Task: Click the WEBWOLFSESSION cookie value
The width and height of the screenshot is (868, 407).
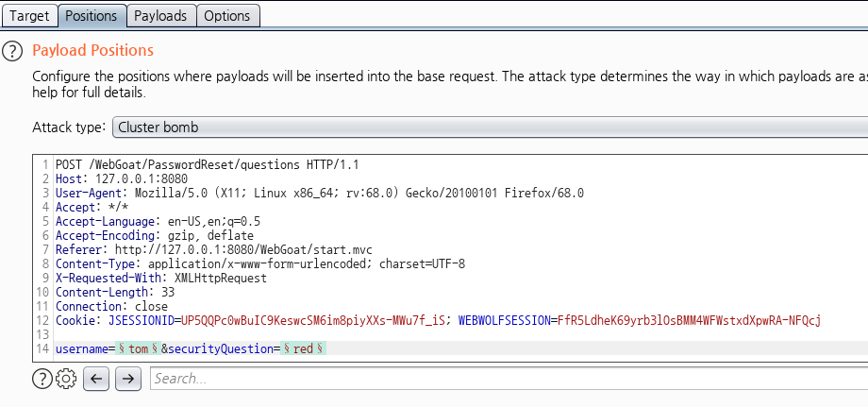Action: (689, 321)
